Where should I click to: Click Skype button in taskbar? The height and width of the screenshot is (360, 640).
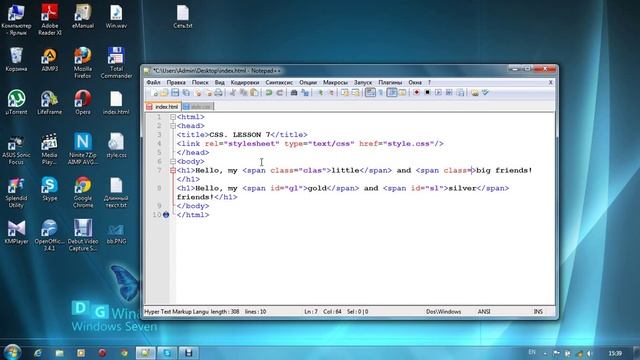tap(167, 353)
